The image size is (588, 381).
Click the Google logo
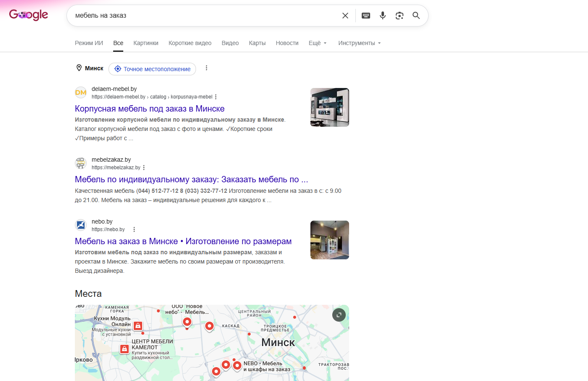(x=29, y=15)
